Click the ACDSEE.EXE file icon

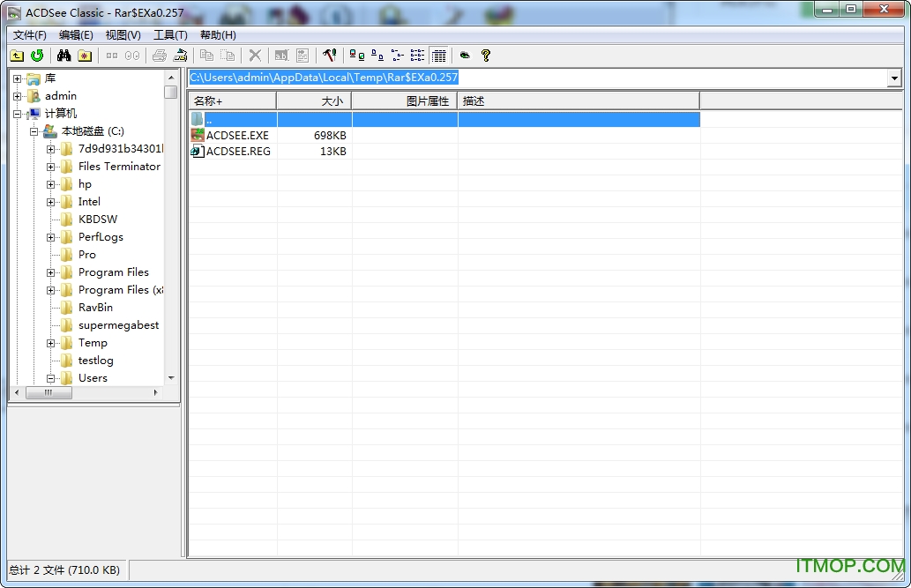tap(198, 136)
